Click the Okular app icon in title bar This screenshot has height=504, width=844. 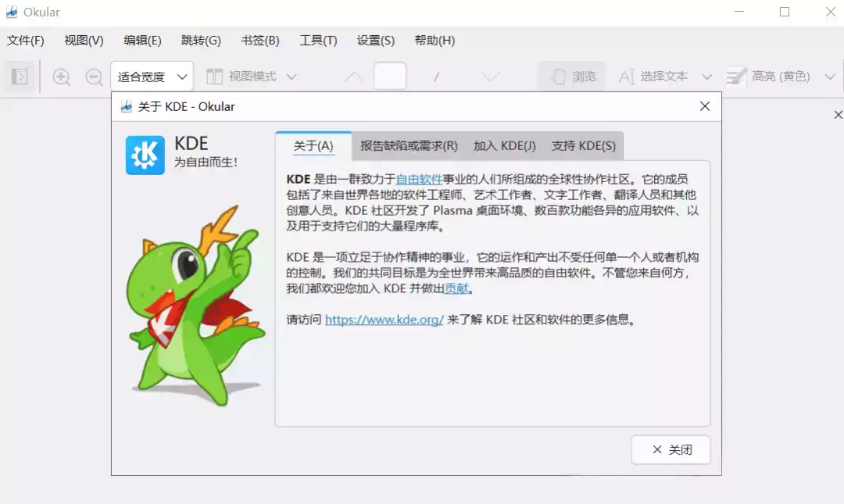coord(11,12)
